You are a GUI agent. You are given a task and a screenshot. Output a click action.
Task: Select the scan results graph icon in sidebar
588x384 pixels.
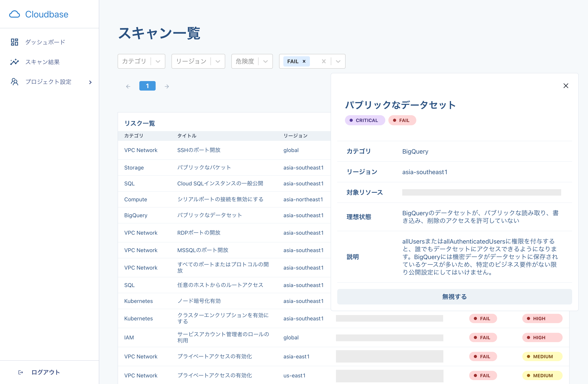14,62
